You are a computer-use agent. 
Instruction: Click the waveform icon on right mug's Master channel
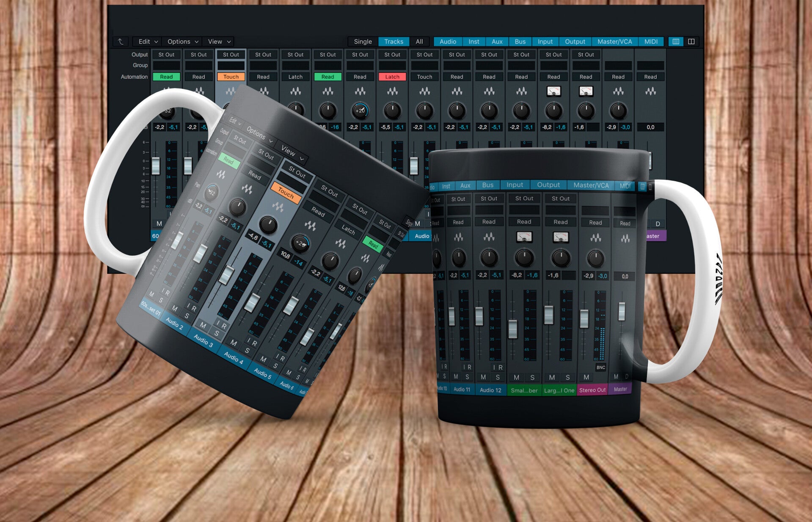click(x=625, y=239)
